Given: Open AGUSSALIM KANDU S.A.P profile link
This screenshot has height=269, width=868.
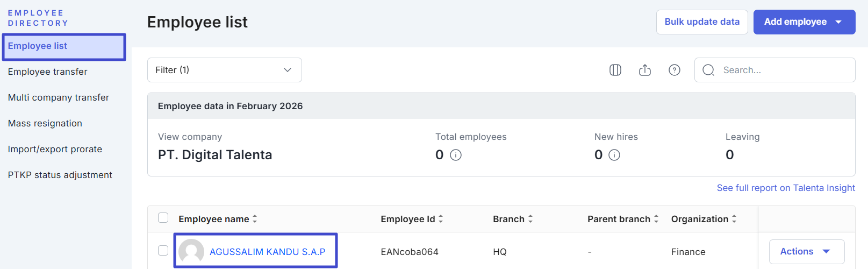Looking at the screenshot, I should tap(267, 252).
